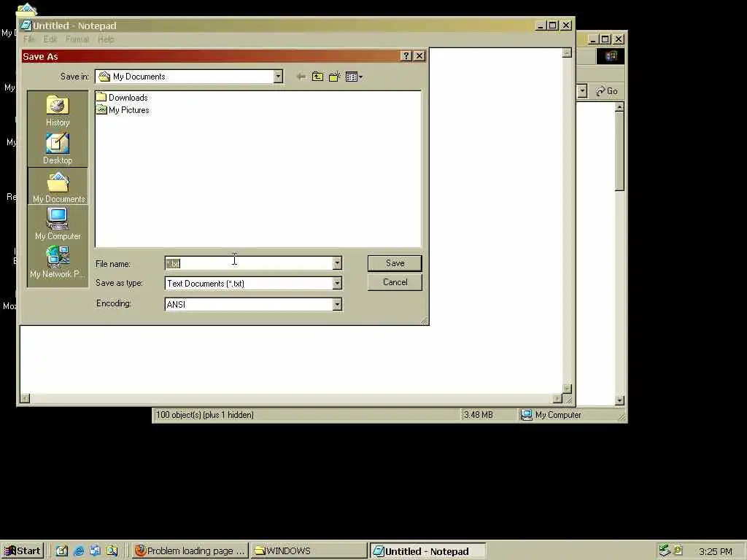Click Notepad's vertical scroll up arrow
The width and height of the screenshot is (747, 560).
[567, 52]
